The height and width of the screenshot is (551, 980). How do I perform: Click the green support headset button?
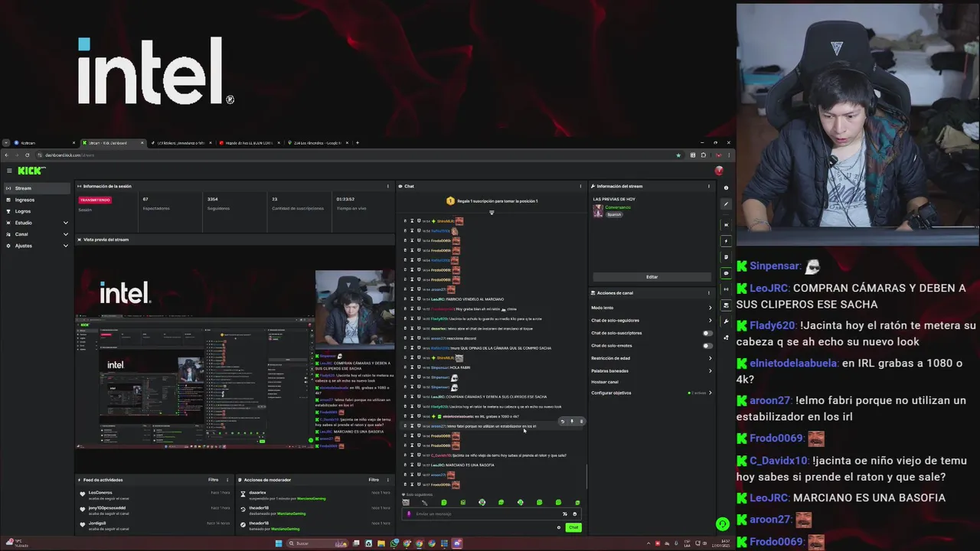(x=722, y=524)
